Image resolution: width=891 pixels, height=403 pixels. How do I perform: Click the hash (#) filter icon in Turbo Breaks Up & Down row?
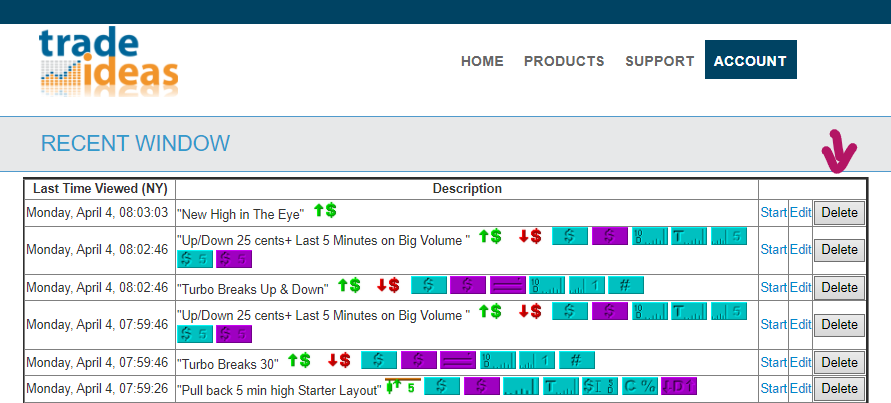point(625,285)
